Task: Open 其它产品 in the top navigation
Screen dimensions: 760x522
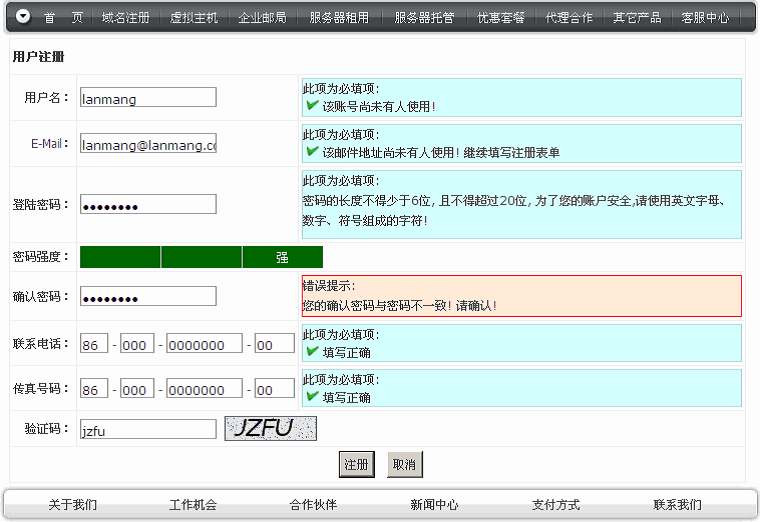Action: tap(637, 18)
